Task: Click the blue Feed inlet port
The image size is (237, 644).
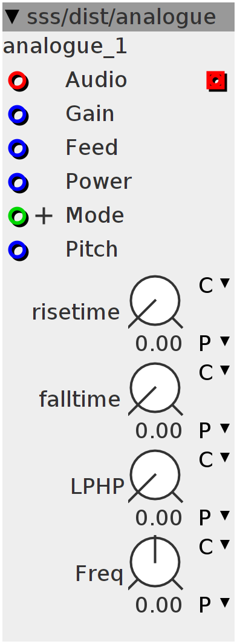Action: coord(18,149)
